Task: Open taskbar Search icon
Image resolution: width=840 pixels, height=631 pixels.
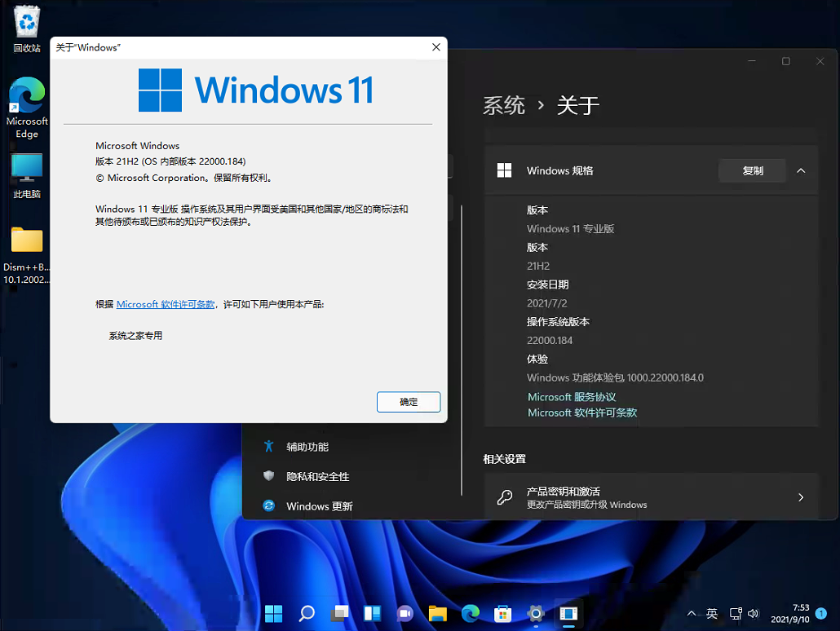Action: (x=307, y=613)
